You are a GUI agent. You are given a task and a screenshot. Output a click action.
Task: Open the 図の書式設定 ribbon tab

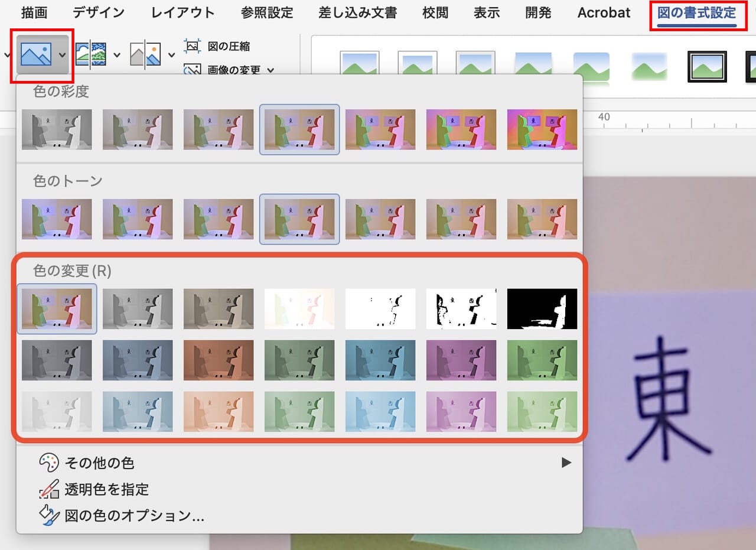pos(698,12)
